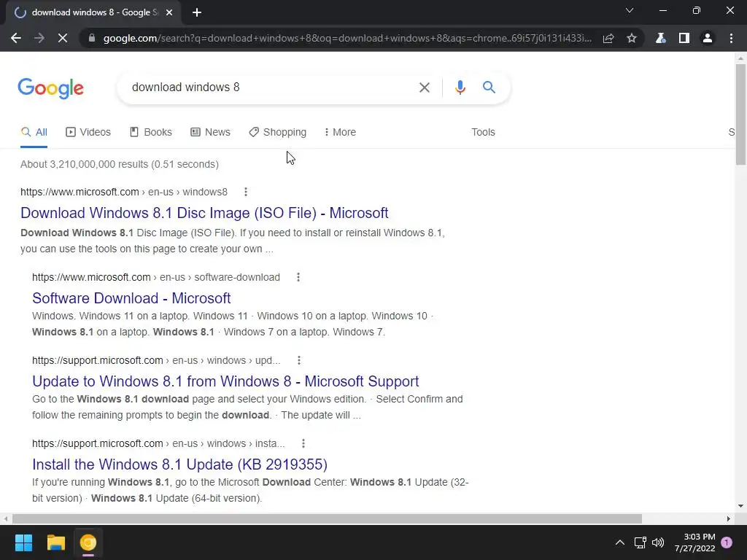Click the scroll down arrow

740,506
